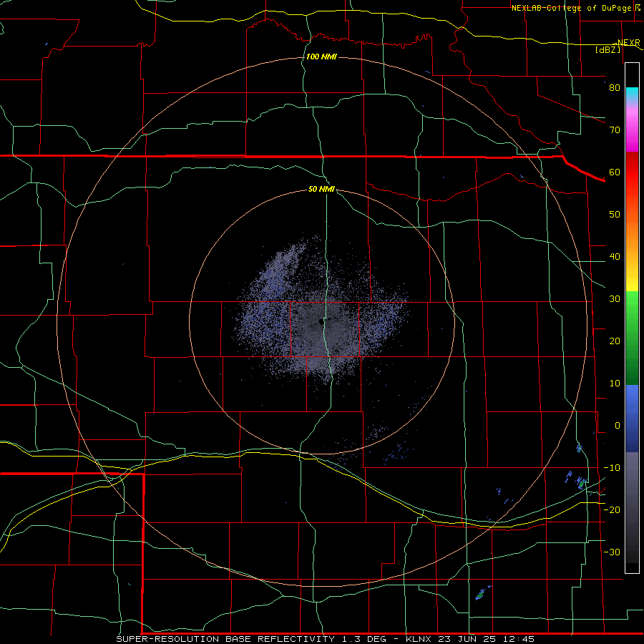Click the -30 value on dBZ scale
The height and width of the screenshot is (644, 644).
612,552
